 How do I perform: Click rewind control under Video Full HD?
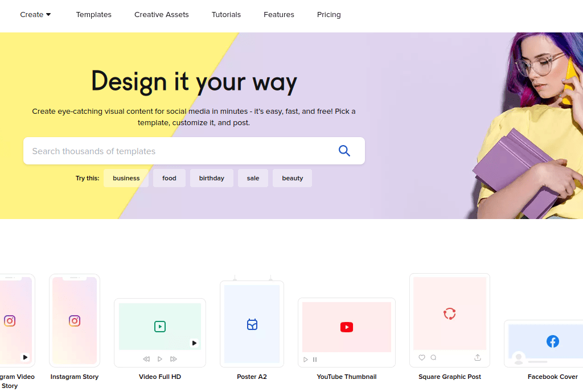click(x=146, y=359)
